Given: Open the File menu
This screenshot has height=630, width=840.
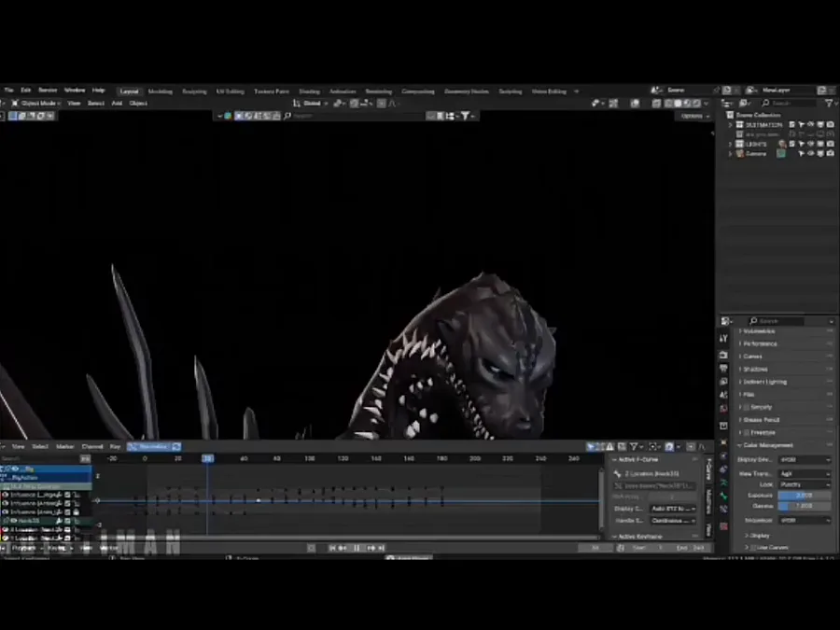Looking at the screenshot, I should click(9, 90).
